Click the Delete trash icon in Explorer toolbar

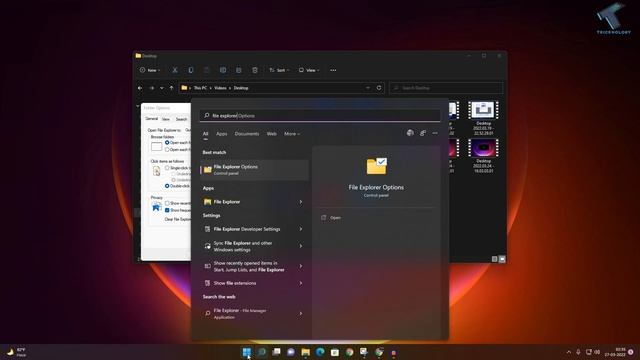pos(255,70)
